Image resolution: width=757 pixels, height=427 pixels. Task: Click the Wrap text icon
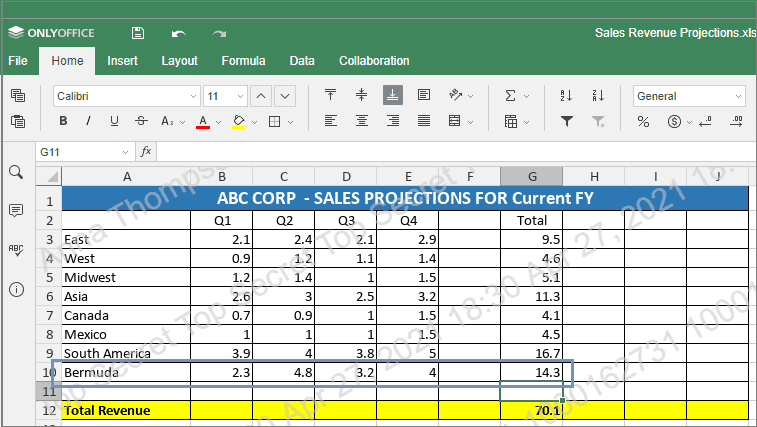click(424, 95)
